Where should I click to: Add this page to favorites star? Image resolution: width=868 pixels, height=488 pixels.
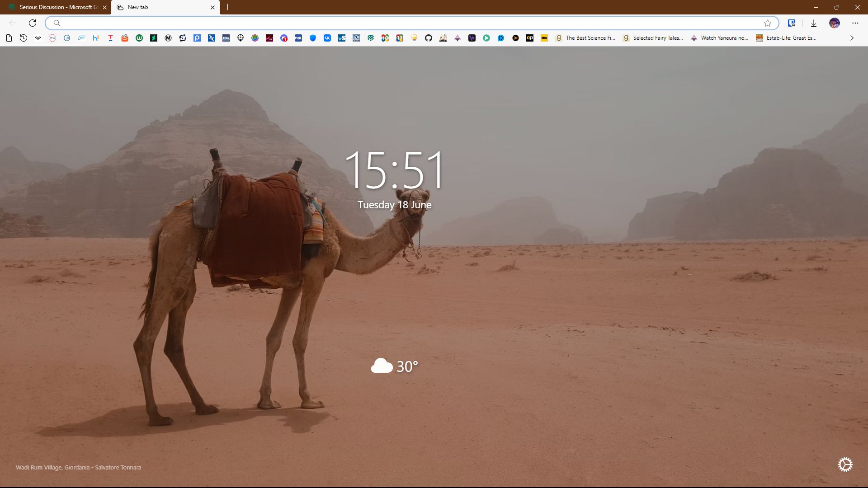pos(768,23)
